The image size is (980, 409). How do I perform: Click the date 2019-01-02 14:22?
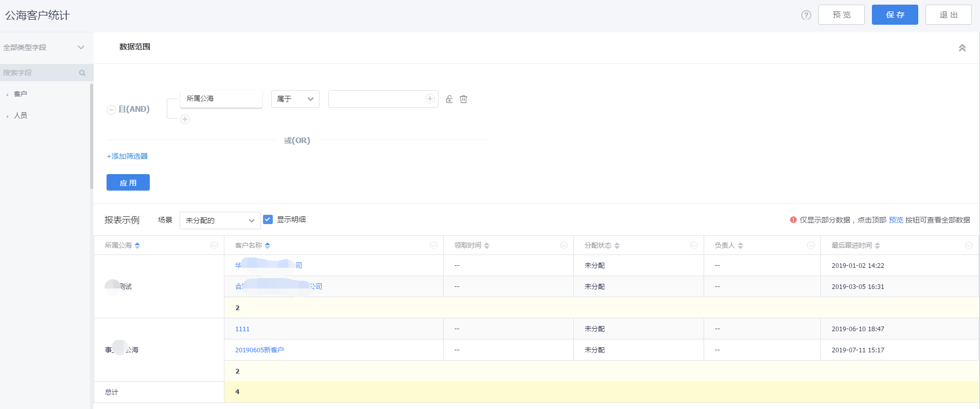[858, 266]
